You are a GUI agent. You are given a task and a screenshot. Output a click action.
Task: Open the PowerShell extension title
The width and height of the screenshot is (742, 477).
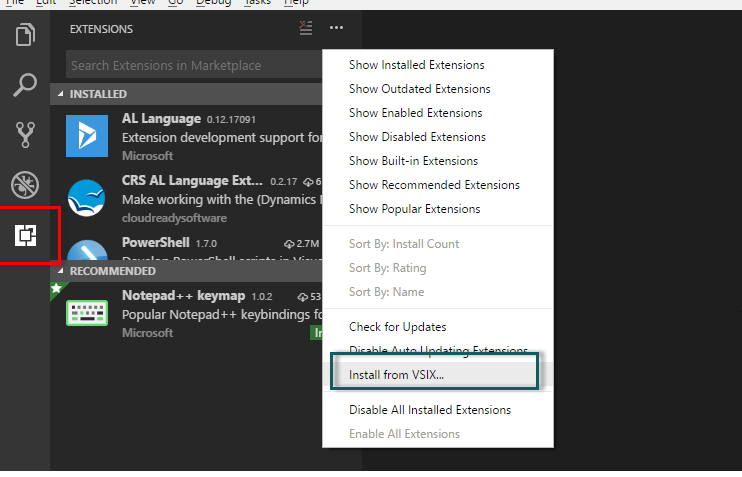click(x=155, y=243)
